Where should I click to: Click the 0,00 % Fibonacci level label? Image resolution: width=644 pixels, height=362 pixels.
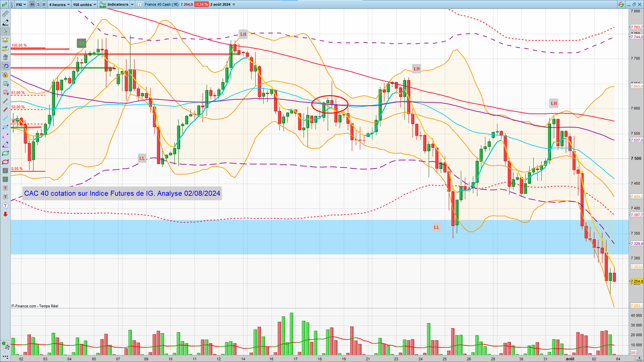[x=17, y=169]
